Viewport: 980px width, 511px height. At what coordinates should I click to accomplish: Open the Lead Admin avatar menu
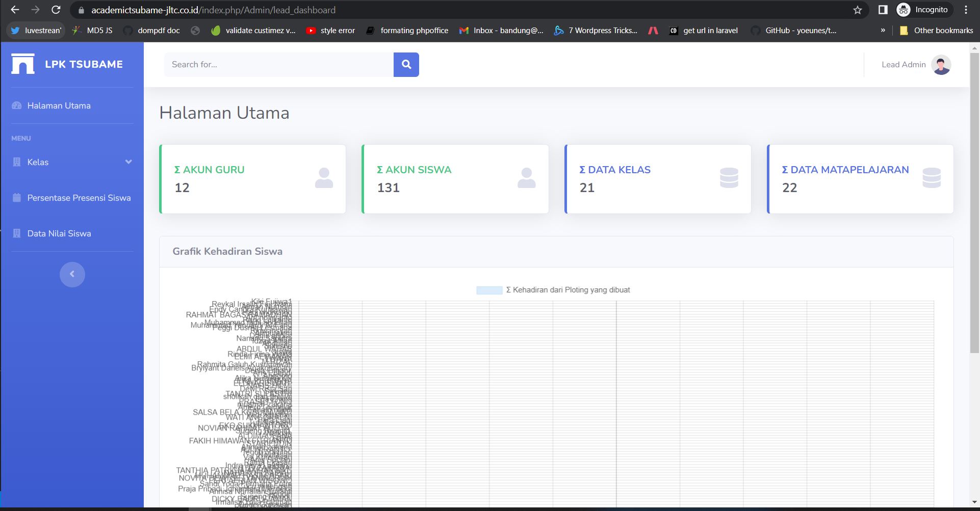(x=941, y=65)
